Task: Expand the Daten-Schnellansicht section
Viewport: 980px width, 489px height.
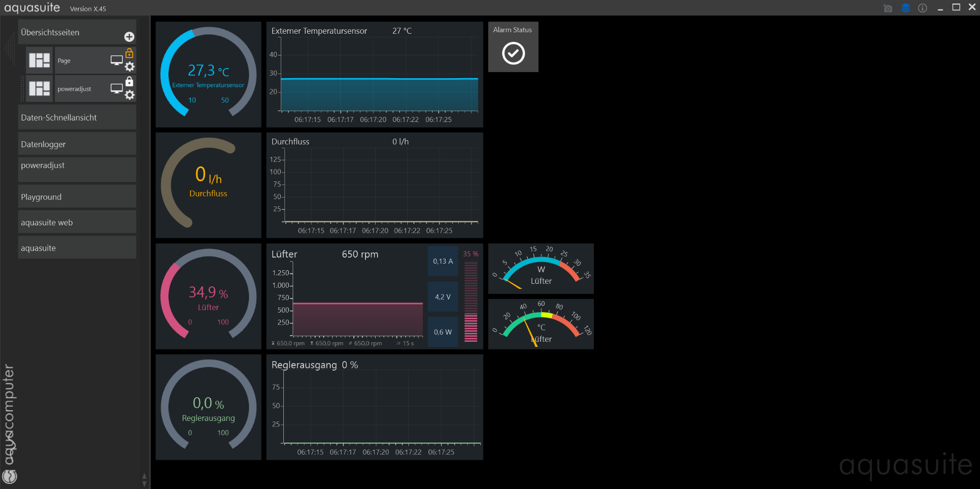Action: (x=77, y=117)
